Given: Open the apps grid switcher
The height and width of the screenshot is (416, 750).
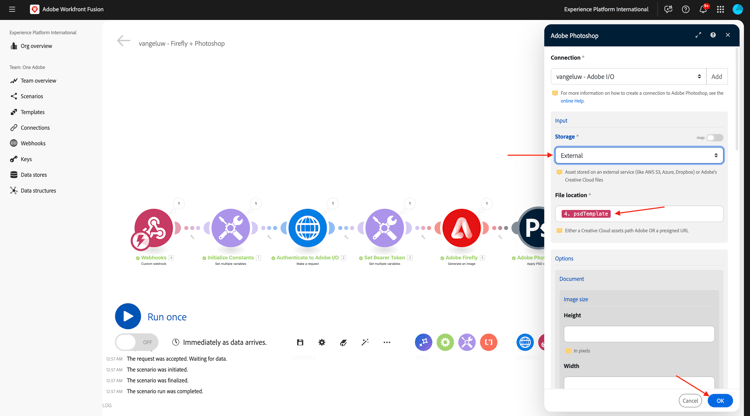Looking at the screenshot, I should click(x=720, y=9).
